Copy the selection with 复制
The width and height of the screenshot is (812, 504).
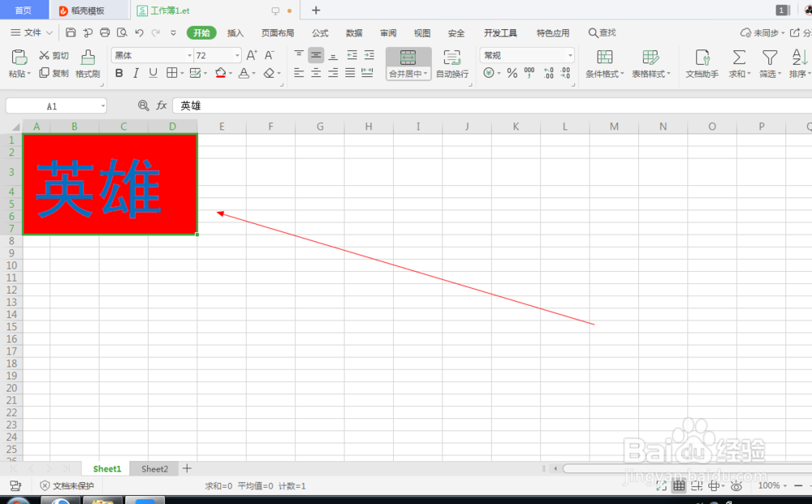point(54,73)
